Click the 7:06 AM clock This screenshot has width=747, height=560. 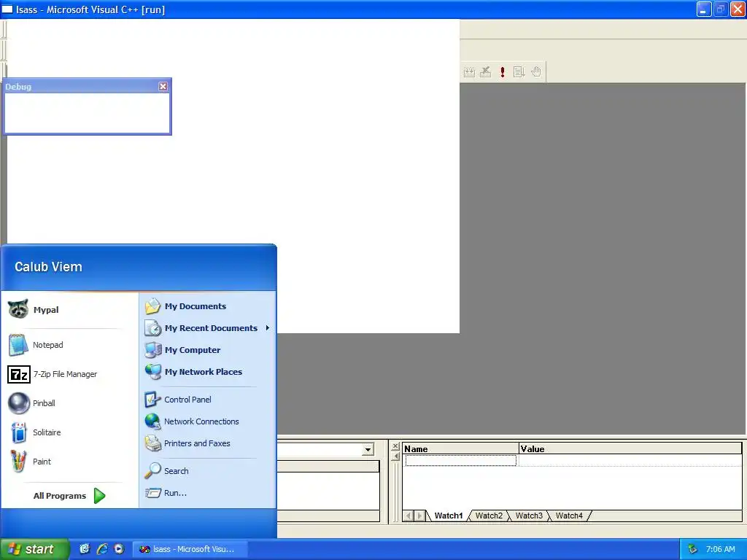720,549
